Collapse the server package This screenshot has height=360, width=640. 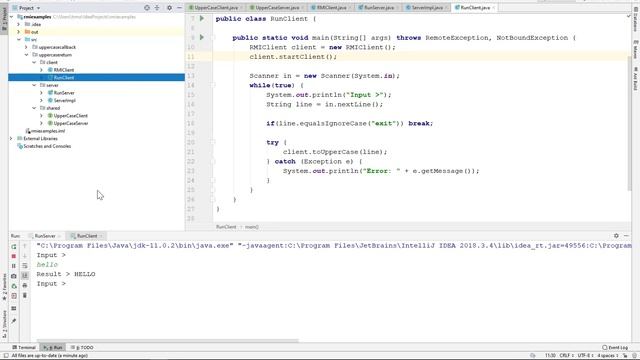point(34,85)
